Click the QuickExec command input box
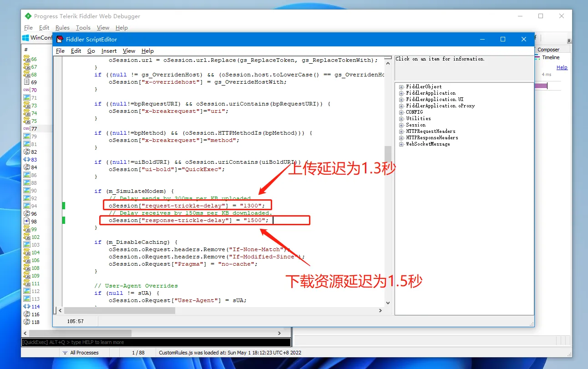The height and width of the screenshot is (369, 588). [x=156, y=342]
